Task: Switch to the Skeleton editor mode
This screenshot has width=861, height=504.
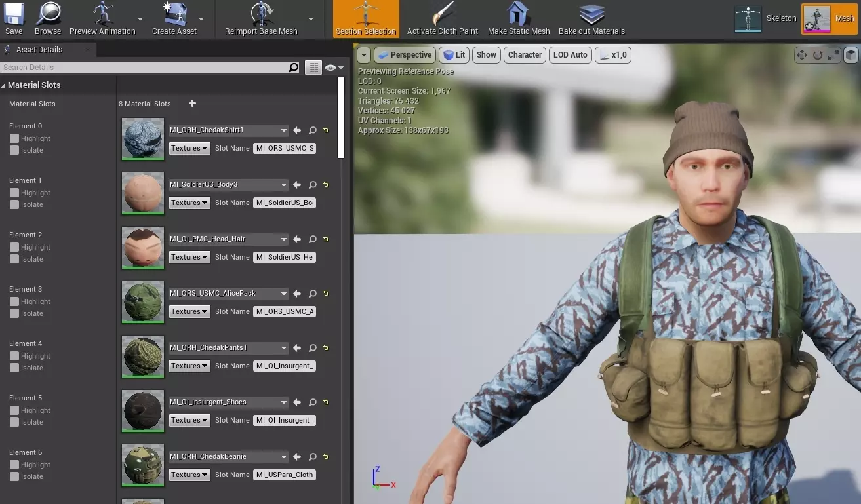Action: (766, 18)
